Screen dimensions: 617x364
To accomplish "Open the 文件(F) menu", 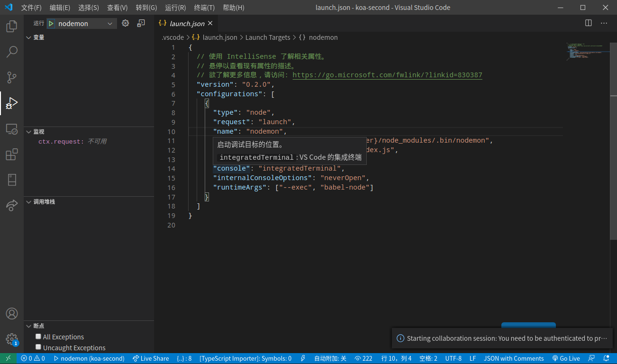I will point(31,8).
